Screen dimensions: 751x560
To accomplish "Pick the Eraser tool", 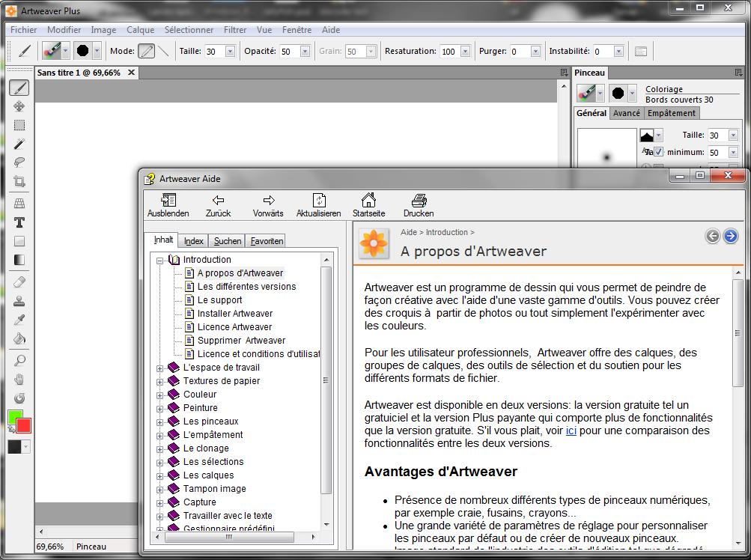I will click(x=19, y=282).
